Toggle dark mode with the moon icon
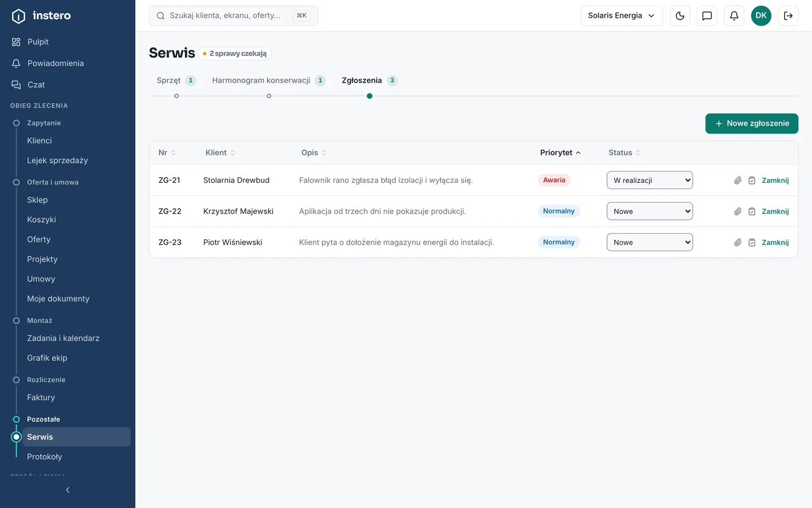The height and width of the screenshot is (508, 812). pos(680,16)
